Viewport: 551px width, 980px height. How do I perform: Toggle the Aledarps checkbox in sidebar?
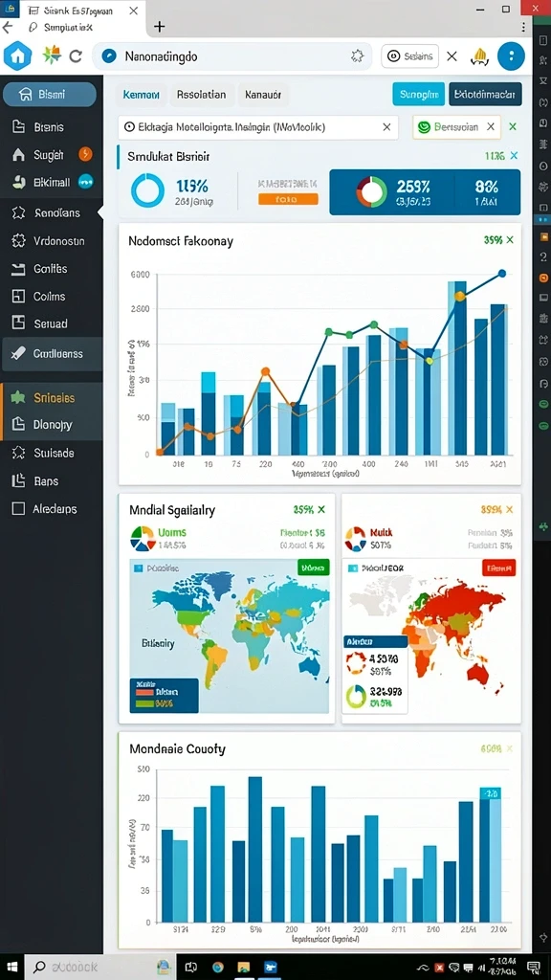pos(18,509)
